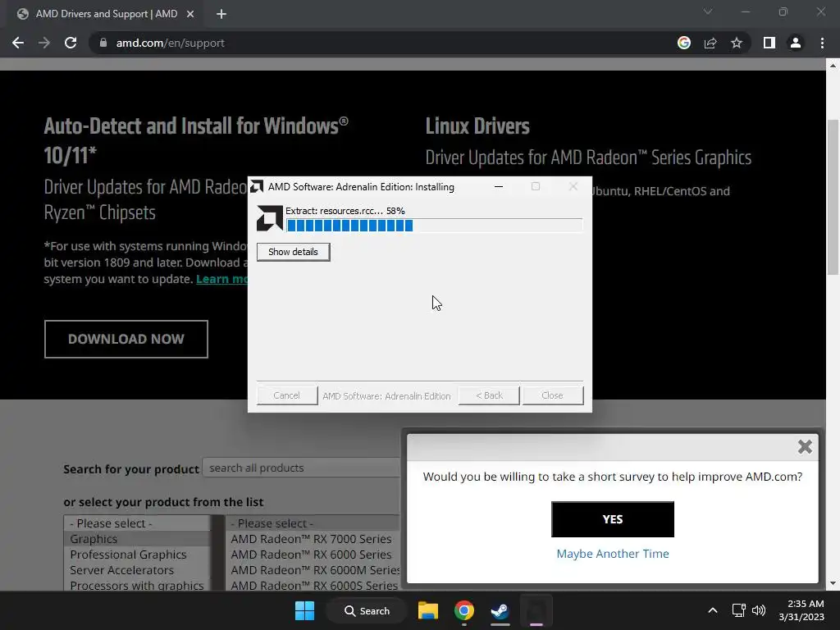Open File Explorer from taskbar
The width and height of the screenshot is (840, 630).
pos(428,610)
